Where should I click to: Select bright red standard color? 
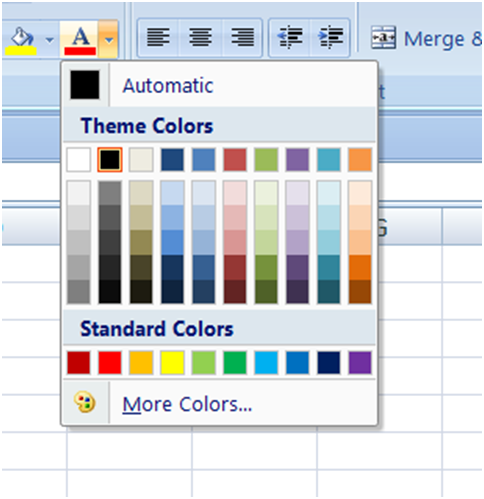[110, 362]
